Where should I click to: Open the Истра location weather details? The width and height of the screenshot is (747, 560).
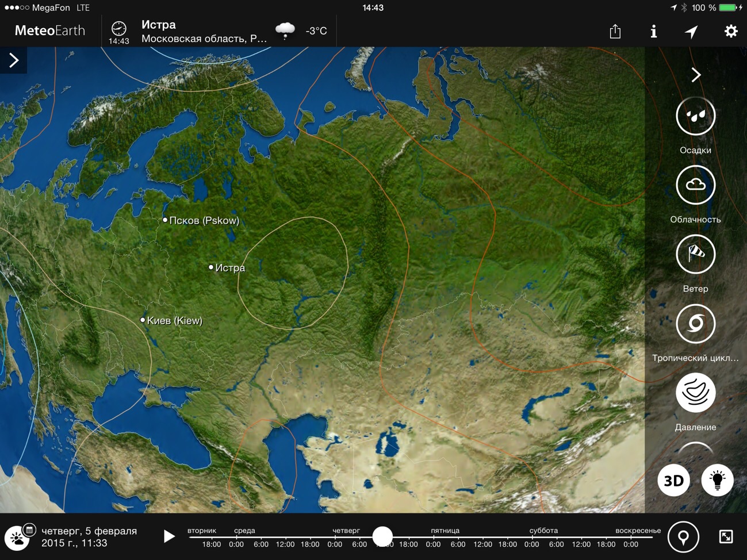(204, 31)
